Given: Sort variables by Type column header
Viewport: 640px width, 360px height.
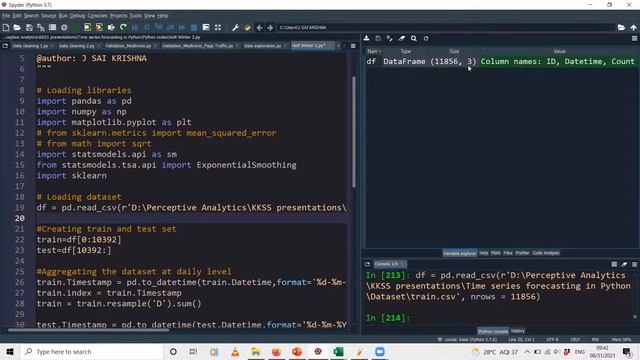Looking at the screenshot, I should (405, 51).
